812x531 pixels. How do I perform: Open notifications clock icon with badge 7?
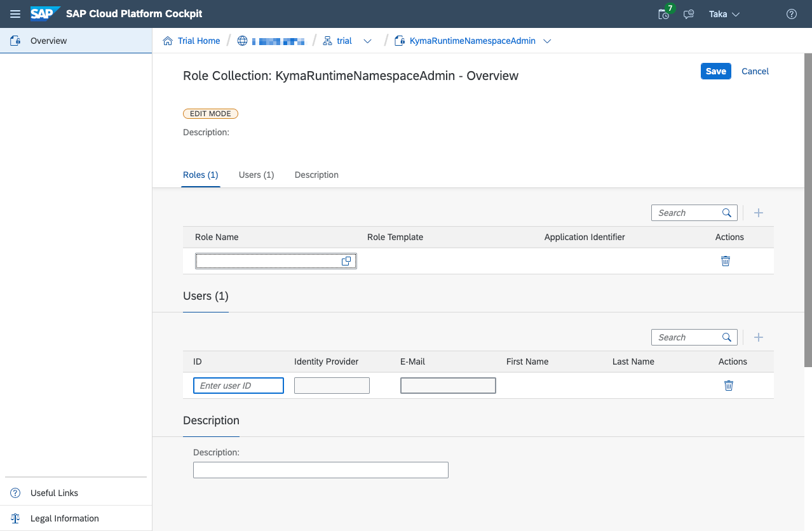(x=665, y=13)
